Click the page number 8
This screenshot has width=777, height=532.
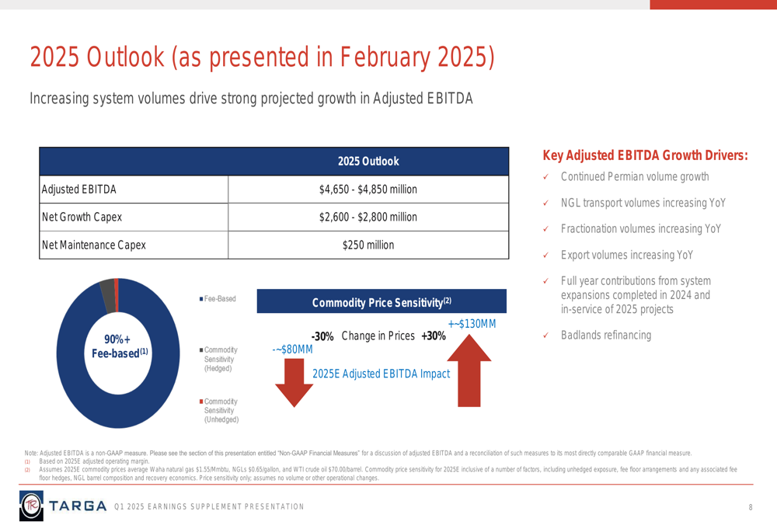click(x=751, y=506)
